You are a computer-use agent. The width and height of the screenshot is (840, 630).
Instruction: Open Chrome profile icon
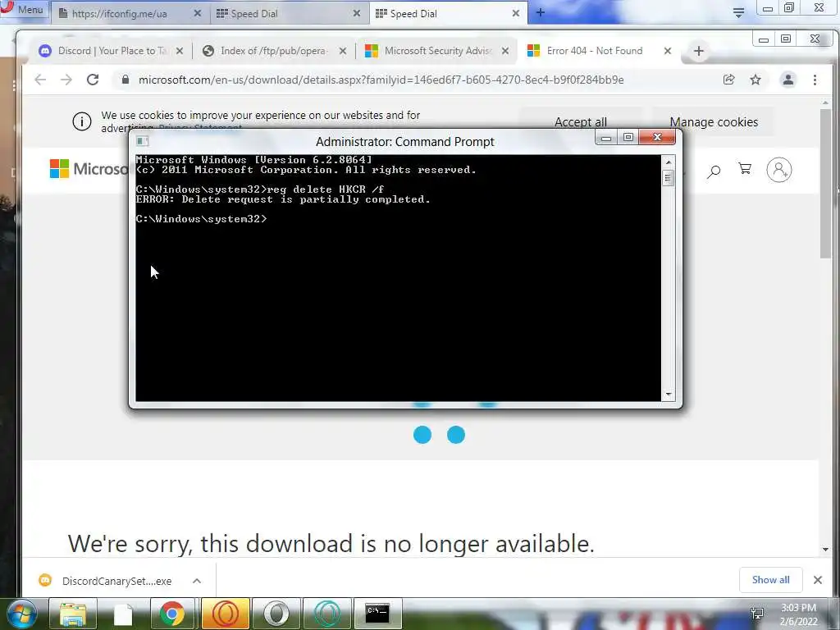[x=788, y=80]
